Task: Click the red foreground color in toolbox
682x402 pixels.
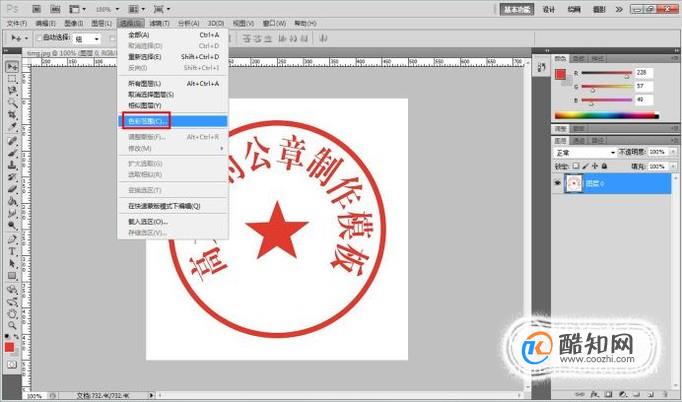Action: [9, 347]
